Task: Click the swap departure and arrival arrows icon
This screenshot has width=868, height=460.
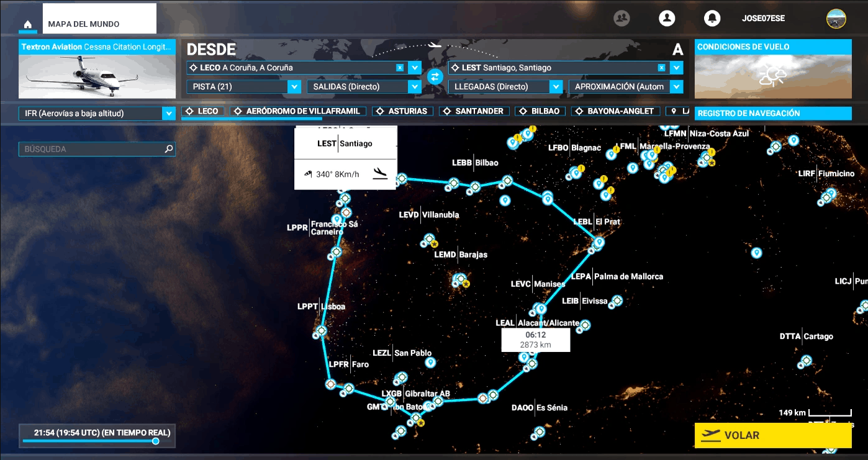Action: pos(434,76)
